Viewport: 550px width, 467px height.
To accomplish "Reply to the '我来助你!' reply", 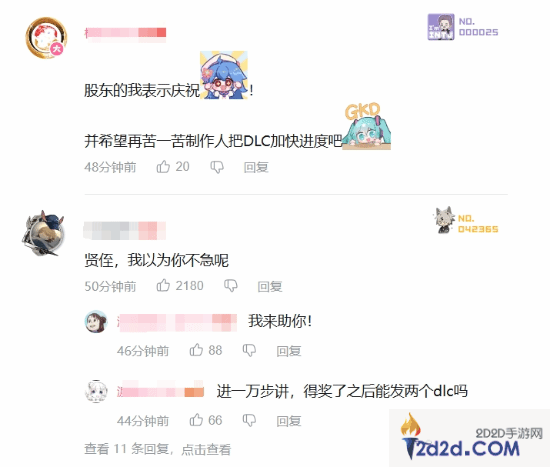I will pos(289,351).
